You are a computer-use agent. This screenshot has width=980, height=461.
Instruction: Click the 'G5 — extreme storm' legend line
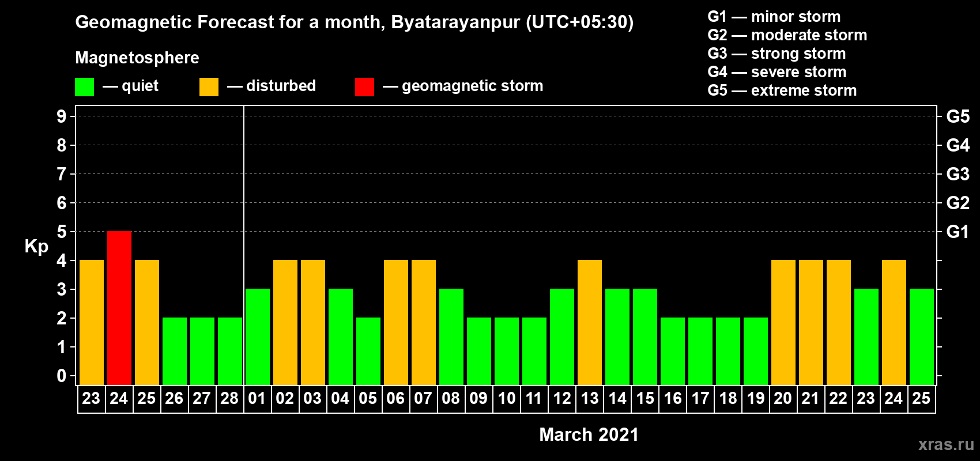[782, 90]
